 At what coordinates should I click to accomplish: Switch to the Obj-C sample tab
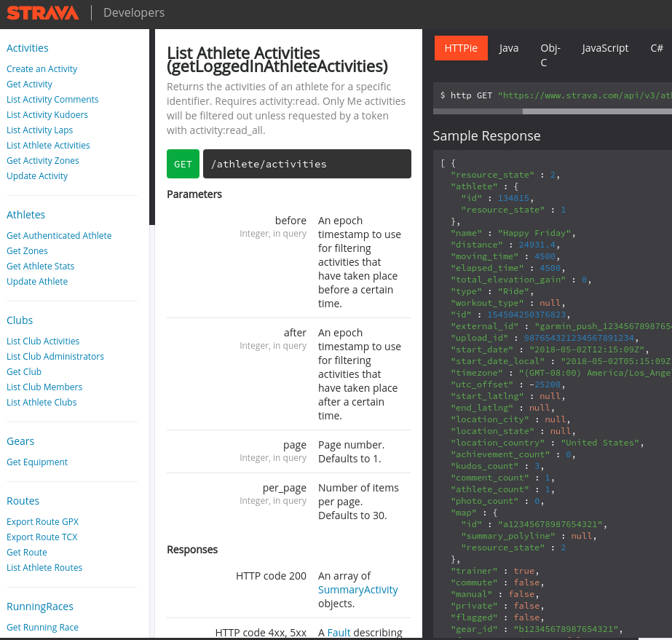click(550, 55)
